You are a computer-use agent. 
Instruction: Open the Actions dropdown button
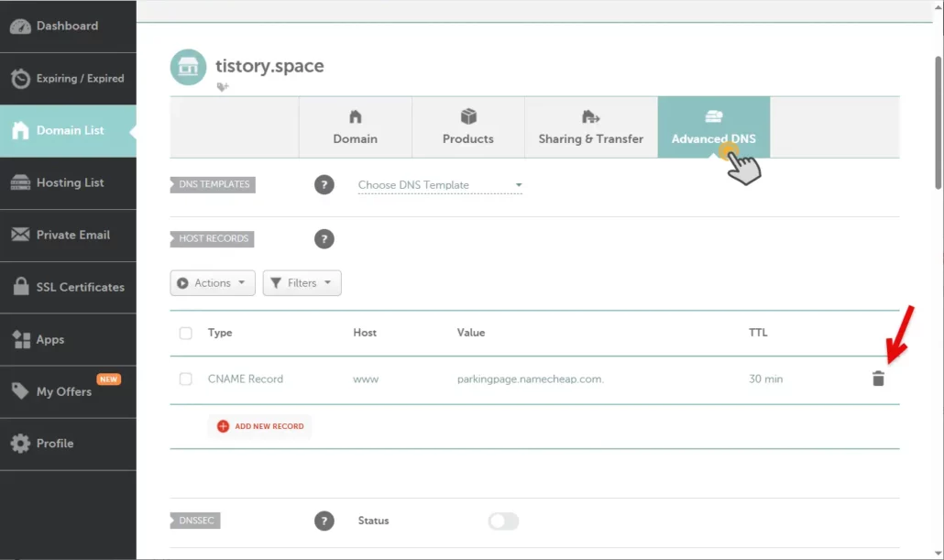[213, 283]
